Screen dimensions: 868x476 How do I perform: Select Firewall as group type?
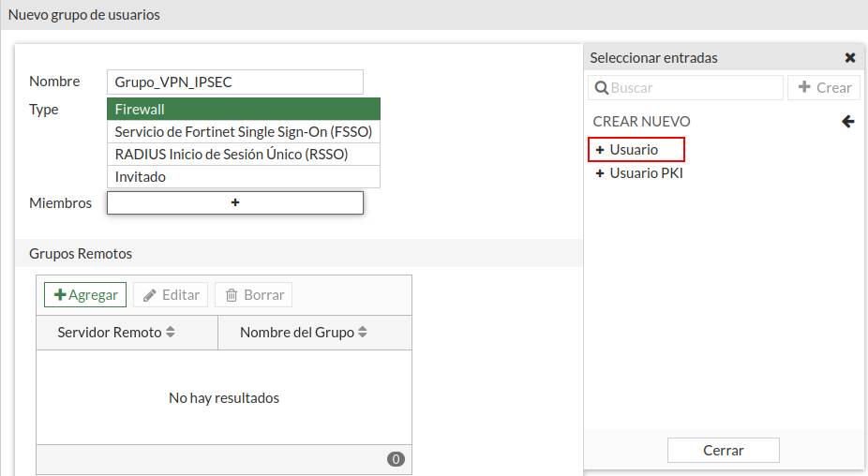pyautogui.click(x=244, y=110)
